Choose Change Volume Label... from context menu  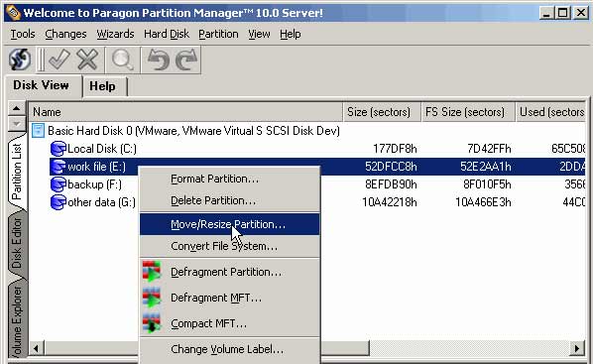[229, 349]
